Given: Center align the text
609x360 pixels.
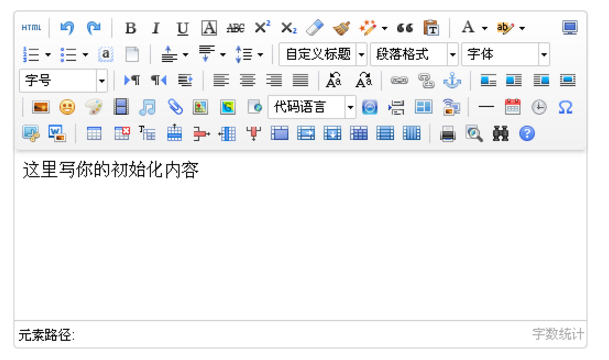Looking at the screenshot, I should [x=247, y=80].
